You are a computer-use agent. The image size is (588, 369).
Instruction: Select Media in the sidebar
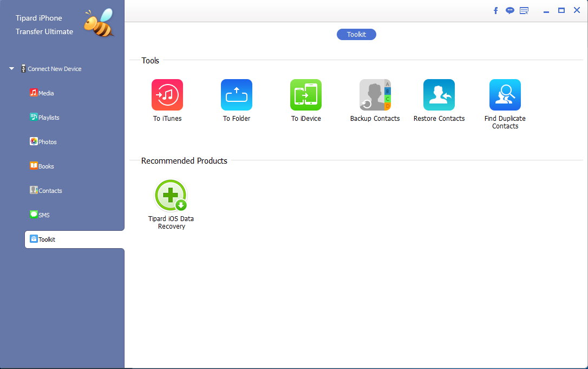point(42,93)
